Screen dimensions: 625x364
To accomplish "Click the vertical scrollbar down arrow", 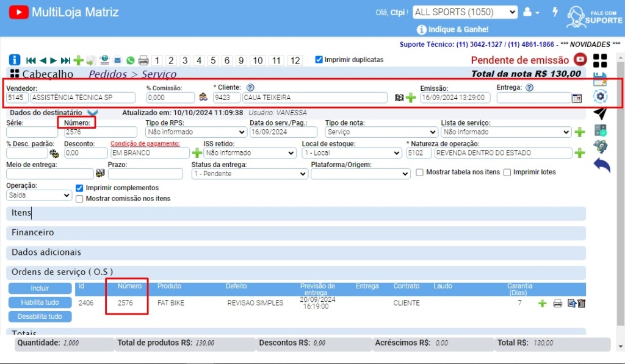I will coord(620,346).
